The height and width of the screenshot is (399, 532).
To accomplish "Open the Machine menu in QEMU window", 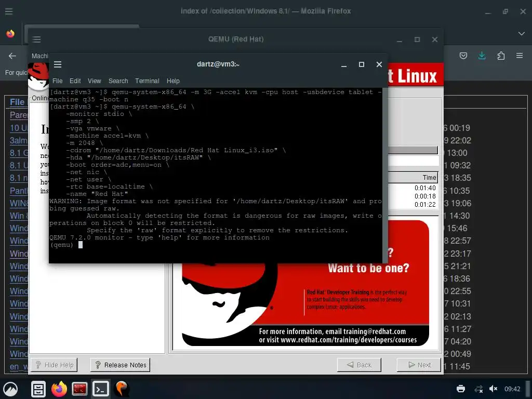I will pos(40,56).
